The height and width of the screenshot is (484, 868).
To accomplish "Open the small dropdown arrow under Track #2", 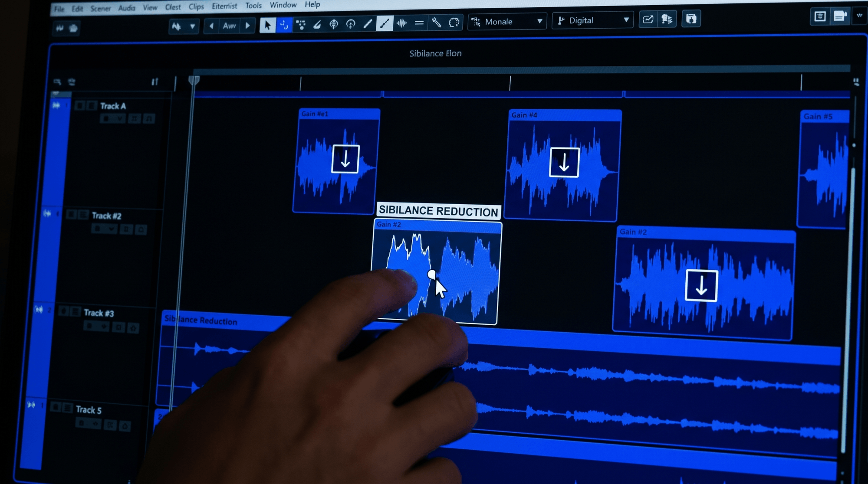I will point(112,229).
